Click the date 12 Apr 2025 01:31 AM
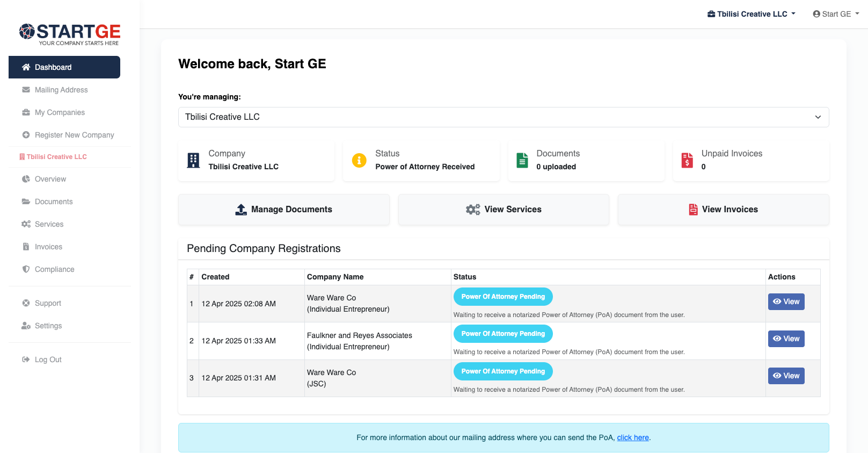 [x=238, y=378]
